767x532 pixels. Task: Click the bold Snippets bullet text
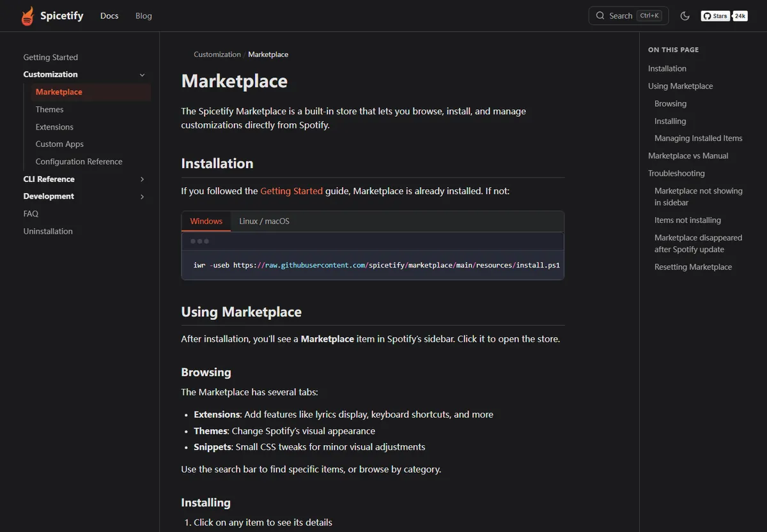click(x=212, y=447)
